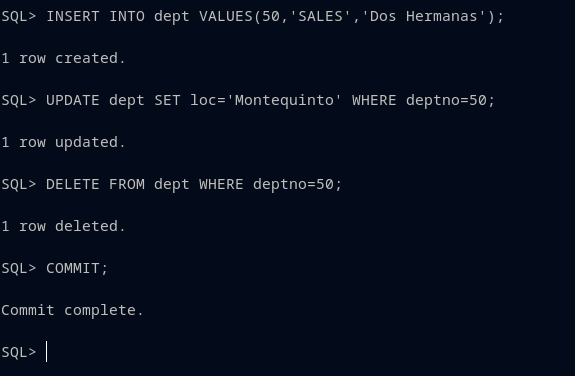
Task: Click the DELETE keyword
Action: (x=73, y=184)
